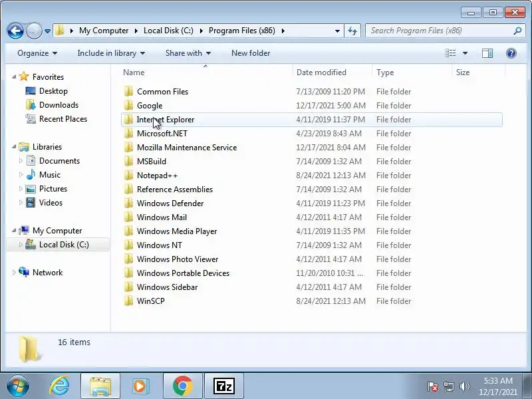This screenshot has height=399, width=532.
Task: Click the Network icon in navigation pane
Action: click(x=24, y=272)
